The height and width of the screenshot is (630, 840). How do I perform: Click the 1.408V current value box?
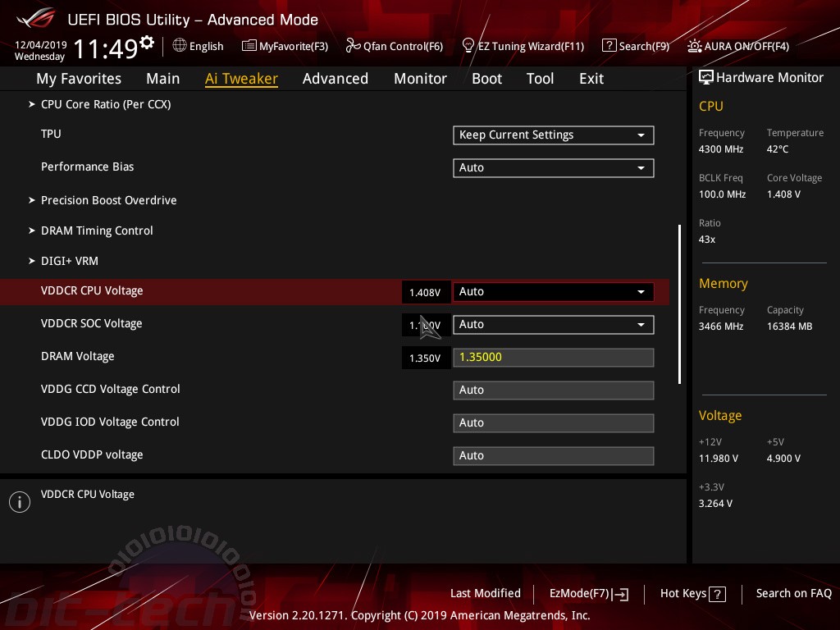[425, 293]
